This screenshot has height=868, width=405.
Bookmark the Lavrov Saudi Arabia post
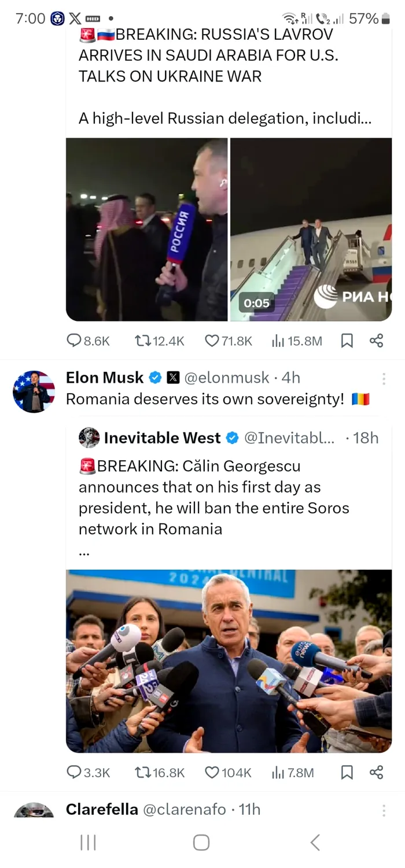(x=347, y=341)
